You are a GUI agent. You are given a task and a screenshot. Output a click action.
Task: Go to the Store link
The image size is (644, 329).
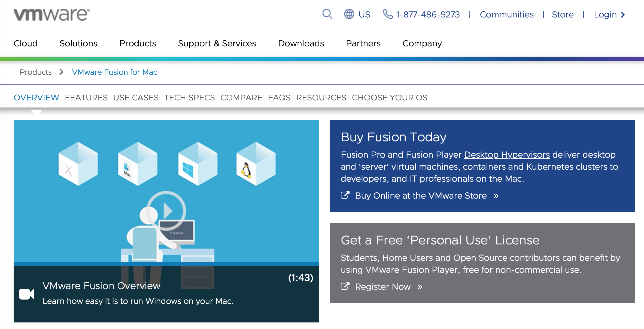click(x=563, y=14)
